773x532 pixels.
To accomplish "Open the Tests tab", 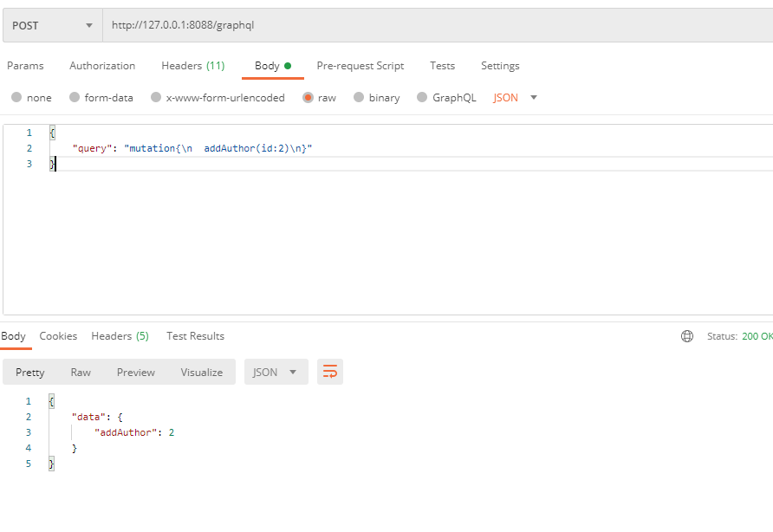I will click(x=442, y=66).
